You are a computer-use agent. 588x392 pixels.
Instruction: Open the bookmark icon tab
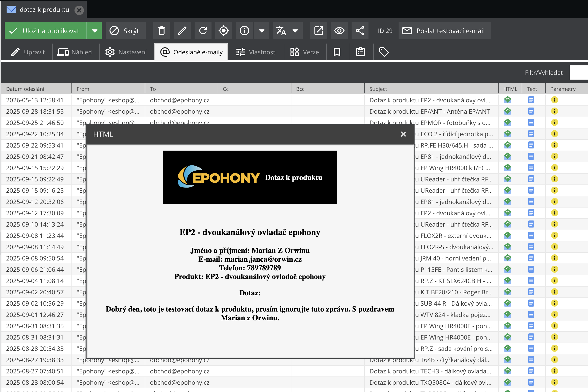pyautogui.click(x=337, y=52)
